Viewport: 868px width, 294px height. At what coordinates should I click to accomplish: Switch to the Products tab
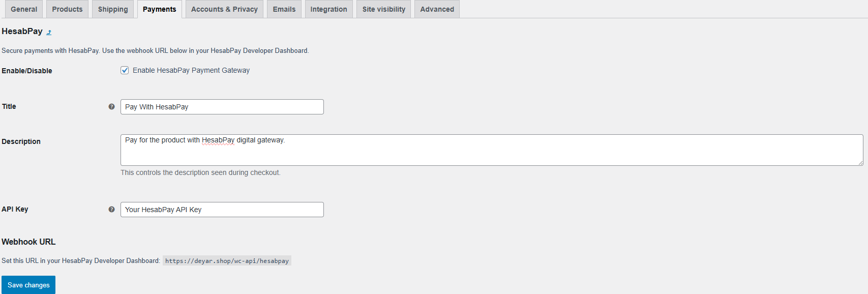(x=67, y=9)
